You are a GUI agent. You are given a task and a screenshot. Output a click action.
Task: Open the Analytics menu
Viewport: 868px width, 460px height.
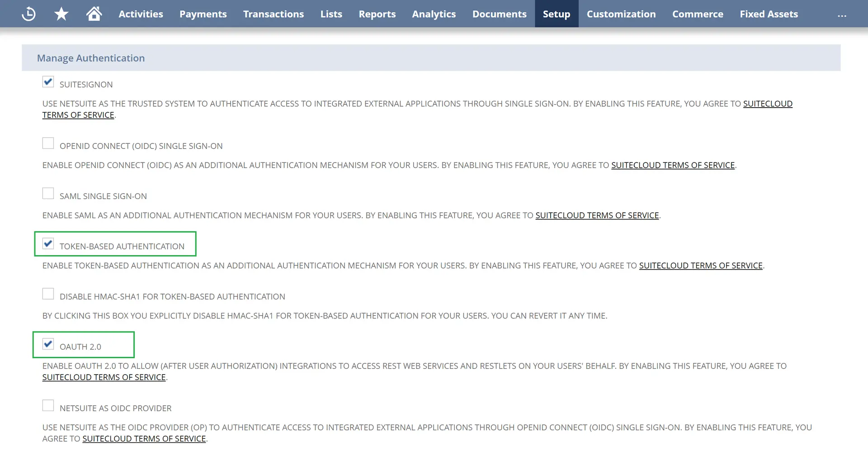[x=434, y=14]
